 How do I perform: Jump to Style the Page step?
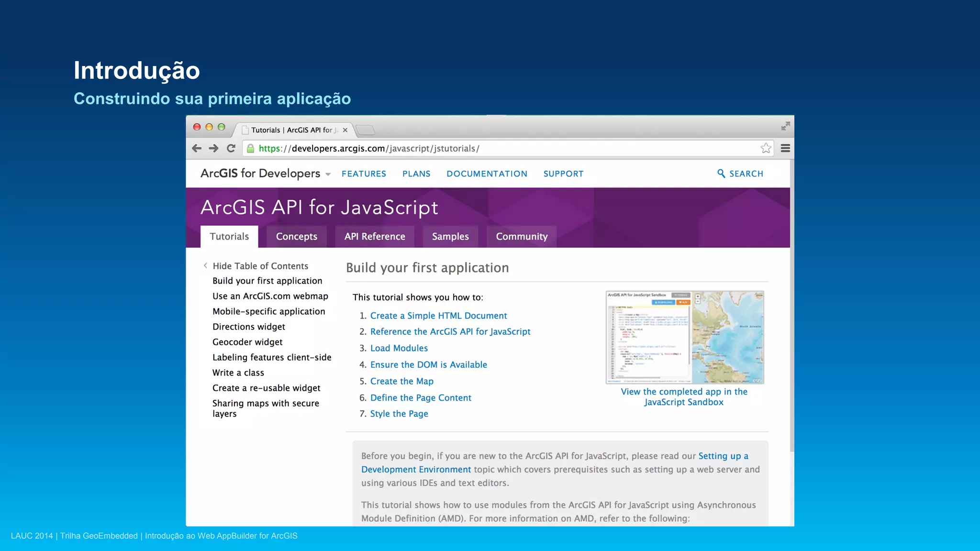[399, 414]
